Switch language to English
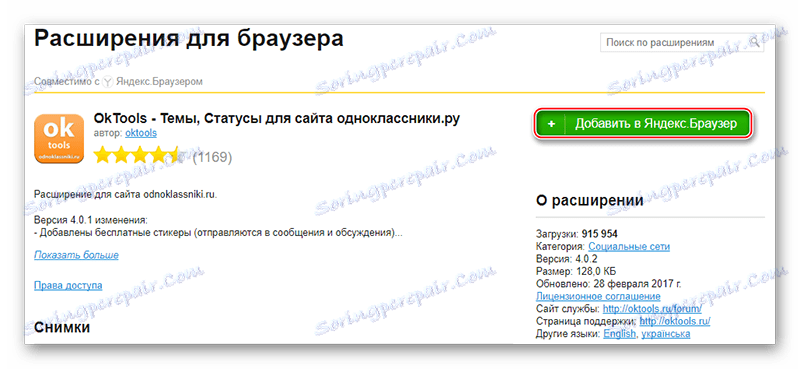The image size is (800, 369). tap(619, 334)
